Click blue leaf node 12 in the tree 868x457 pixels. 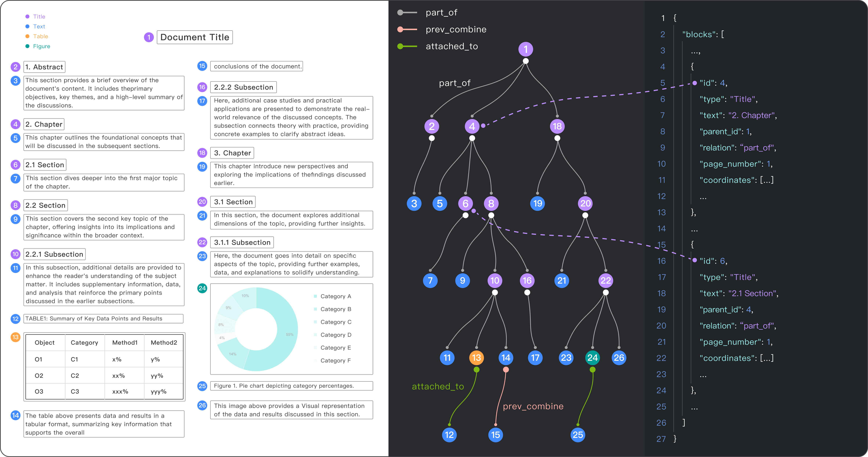click(449, 435)
